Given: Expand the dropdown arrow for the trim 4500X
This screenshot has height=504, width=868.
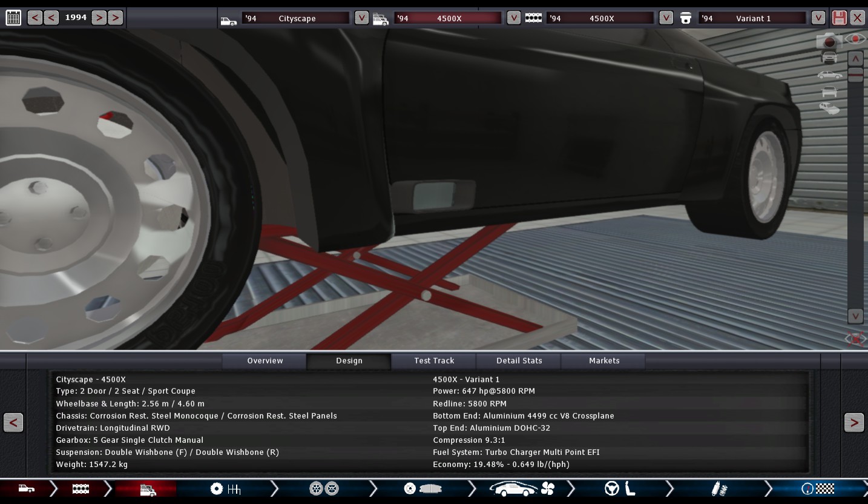Looking at the screenshot, I should pyautogui.click(x=514, y=18).
